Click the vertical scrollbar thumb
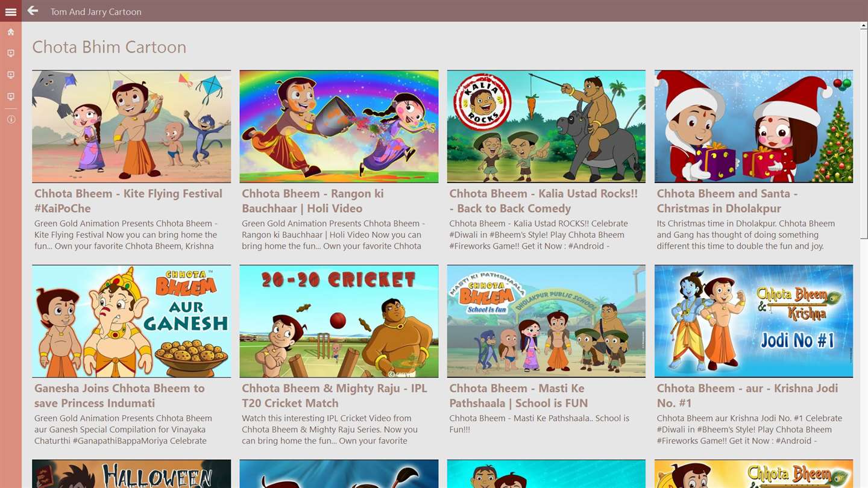868x488 pixels. pyautogui.click(x=864, y=134)
